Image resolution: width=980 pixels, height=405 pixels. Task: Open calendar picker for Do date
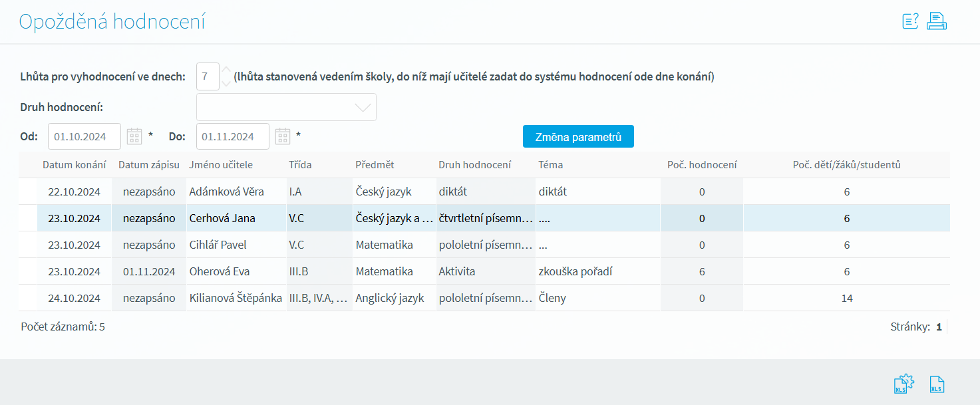click(283, 136)
